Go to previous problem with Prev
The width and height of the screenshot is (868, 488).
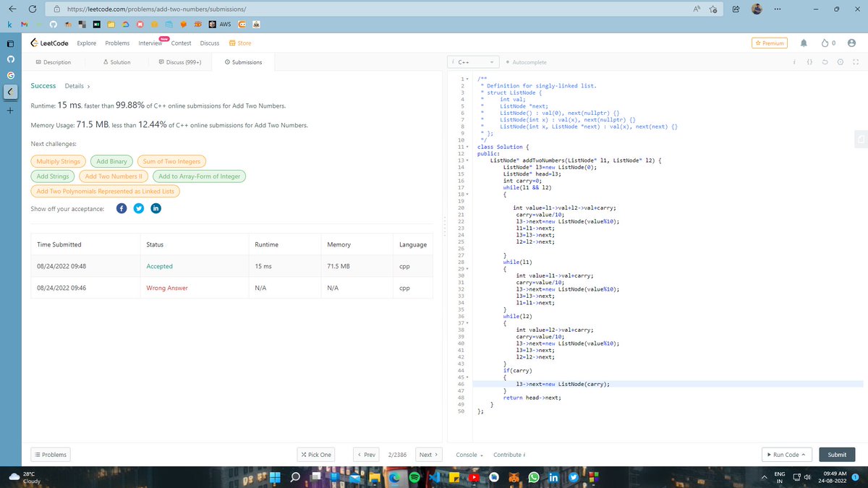pos(367,455)
